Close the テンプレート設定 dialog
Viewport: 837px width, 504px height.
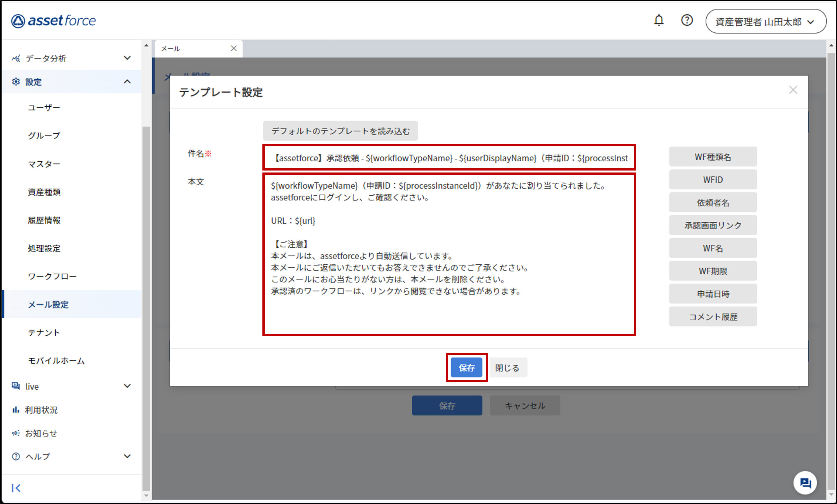coord(793,90)
